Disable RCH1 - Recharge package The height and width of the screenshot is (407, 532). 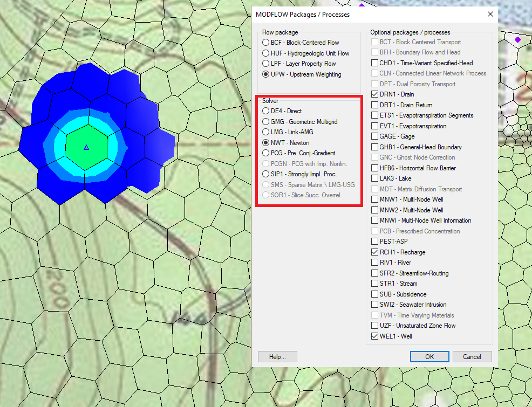(374, 252)
